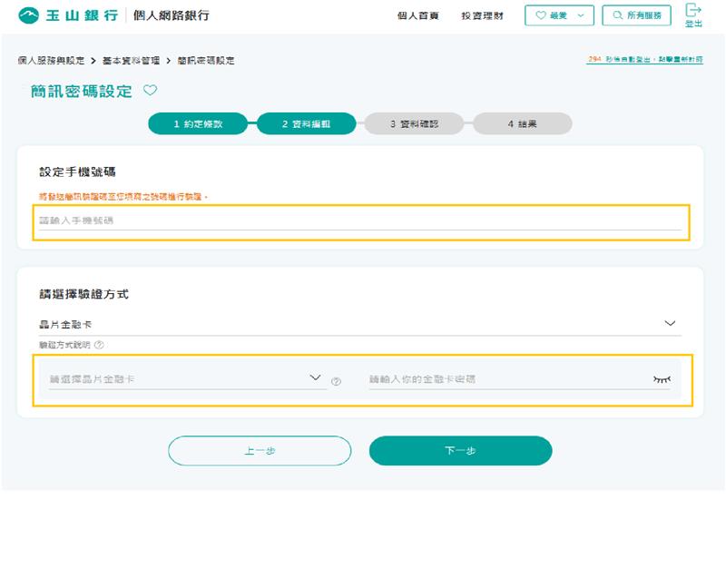Open 個人服務與設定 breadcrumb link
Image resolution: width=726 pixels, height=588 pixels.
click(51, 61)
